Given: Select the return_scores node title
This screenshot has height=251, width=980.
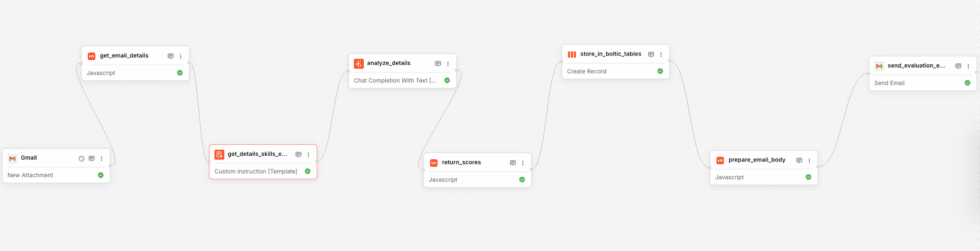Looking at the screenshot, I should click(x=461, y=162).
